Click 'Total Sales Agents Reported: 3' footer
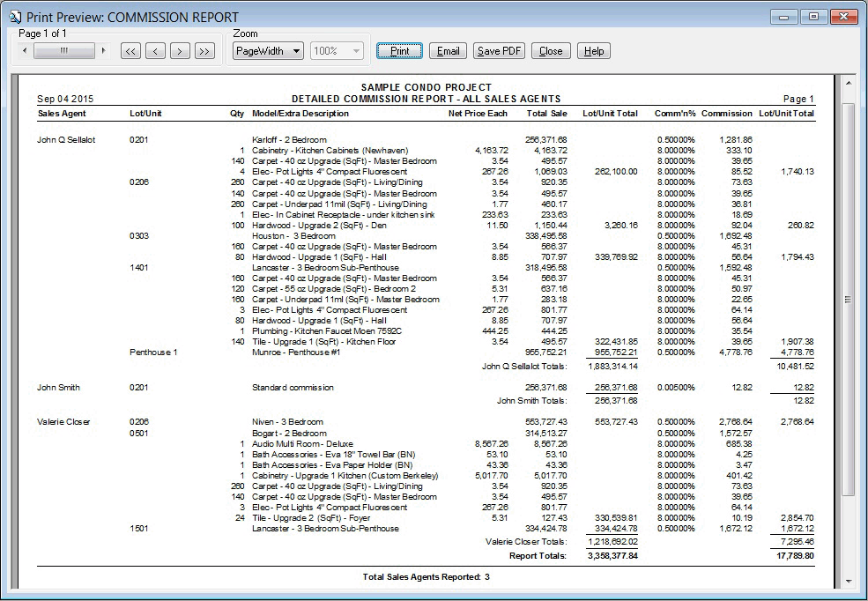 427,576
